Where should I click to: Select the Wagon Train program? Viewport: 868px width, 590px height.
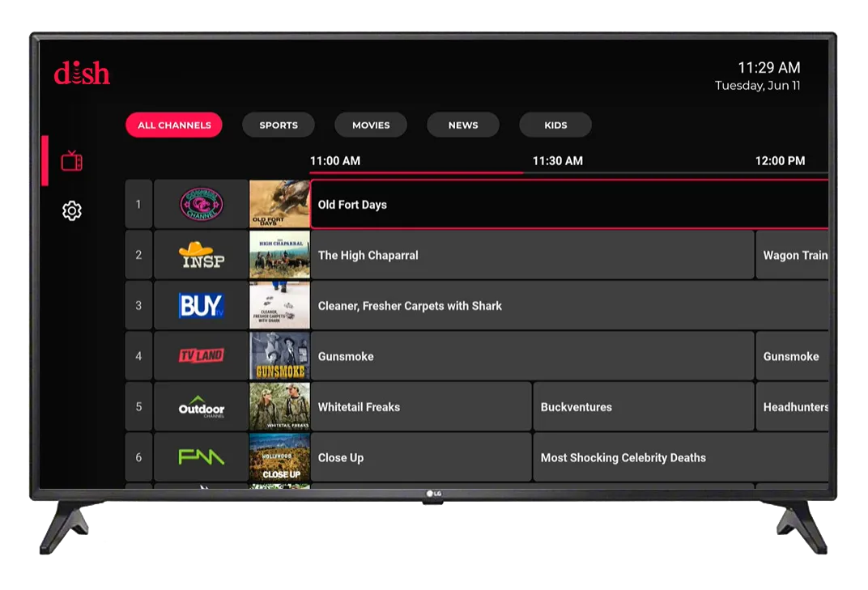coord(792,255)
